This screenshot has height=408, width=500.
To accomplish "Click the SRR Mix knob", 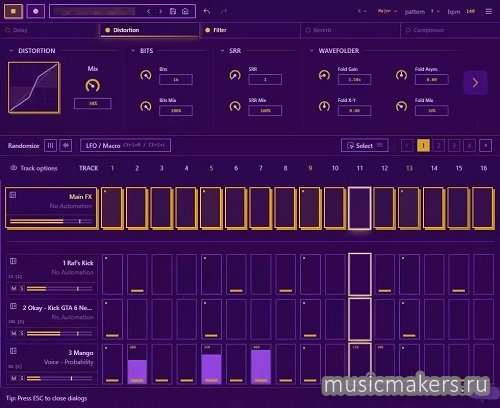I will tap(235, 106).
